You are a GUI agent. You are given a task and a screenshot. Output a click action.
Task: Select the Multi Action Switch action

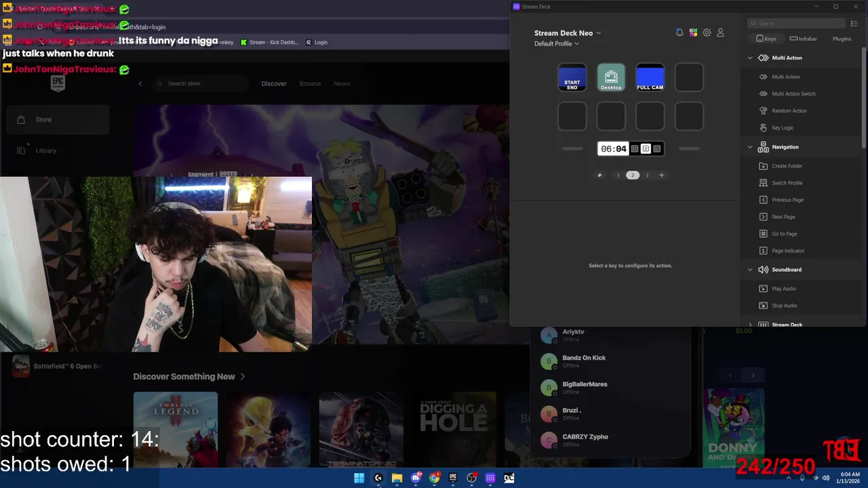coord(793,94)
